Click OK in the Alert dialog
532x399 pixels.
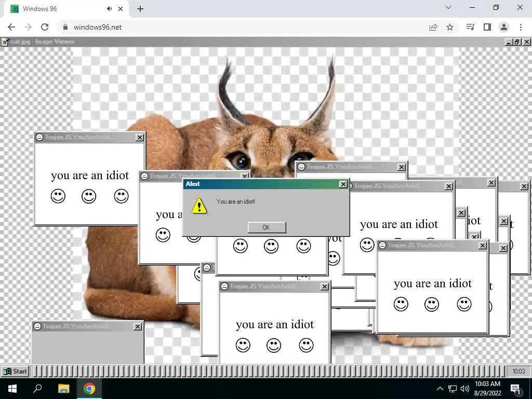267,228
